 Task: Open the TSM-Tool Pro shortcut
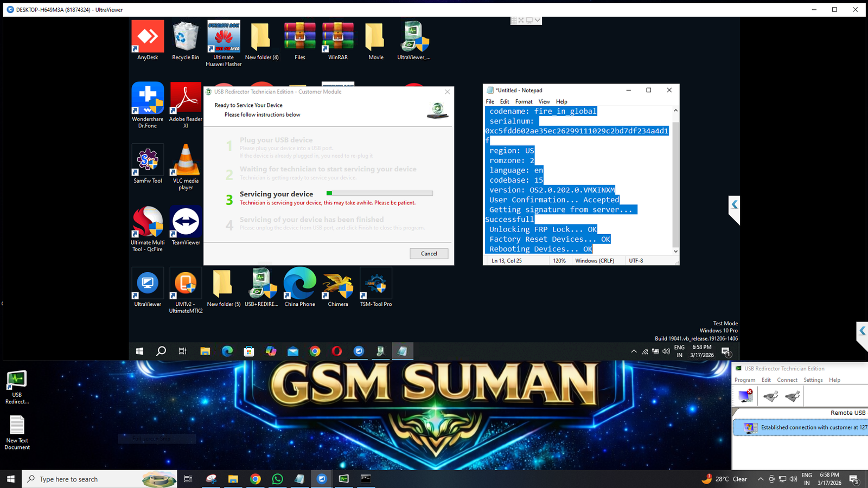coord(375,287)
